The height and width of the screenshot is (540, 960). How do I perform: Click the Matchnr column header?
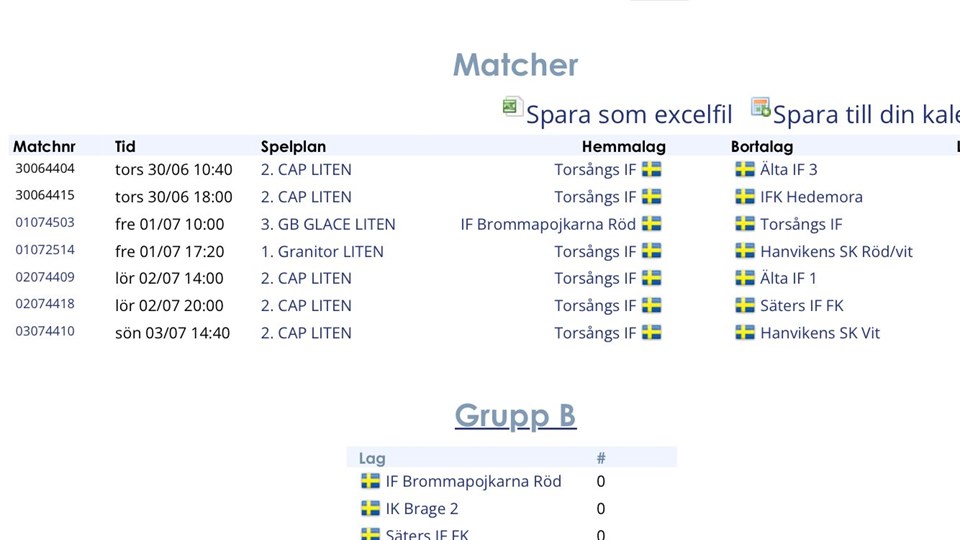pos(44,147)
